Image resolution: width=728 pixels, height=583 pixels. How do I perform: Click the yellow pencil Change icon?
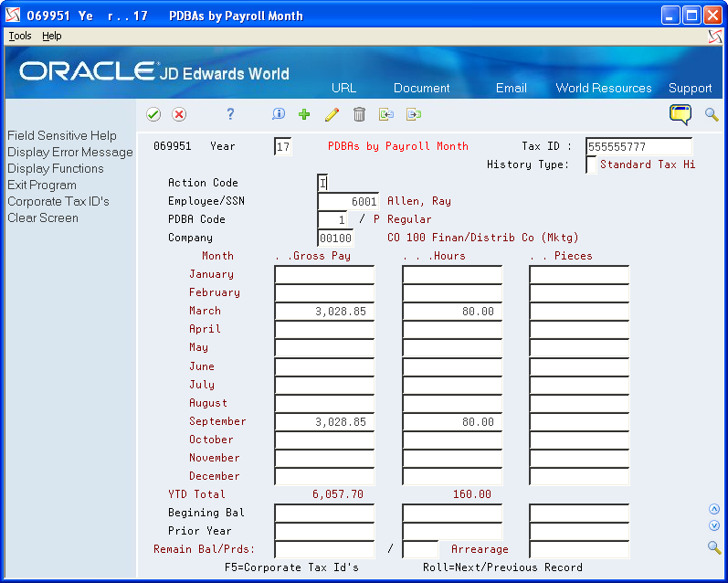332,114
